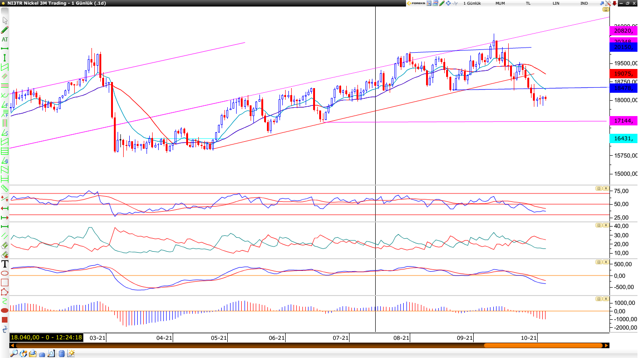Select the parallel lines tool
Screen dimensions: 644x358
5,236
